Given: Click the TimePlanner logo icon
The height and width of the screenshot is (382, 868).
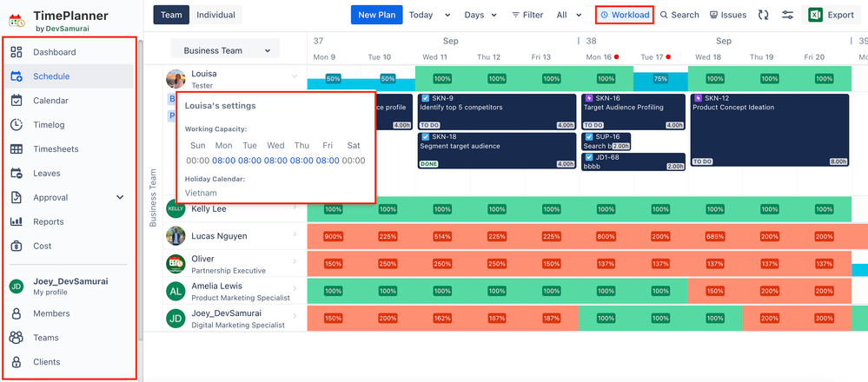Looking at the screenshot, I should pyautogui.click(x=17, y=21).
